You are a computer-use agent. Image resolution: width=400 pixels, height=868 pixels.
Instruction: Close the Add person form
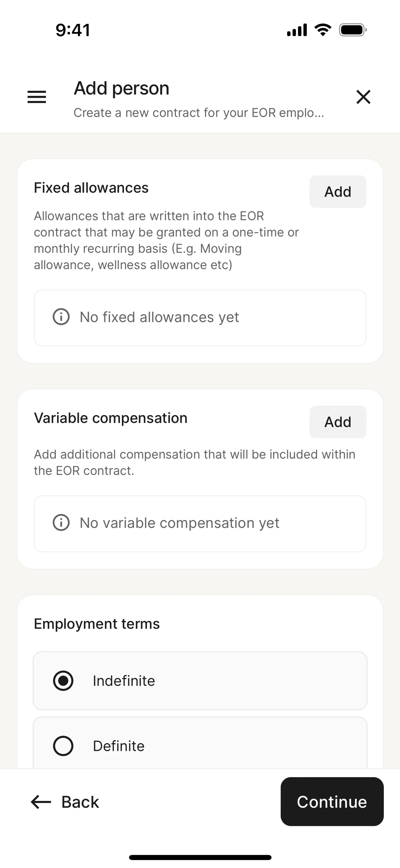coord(363,97)
